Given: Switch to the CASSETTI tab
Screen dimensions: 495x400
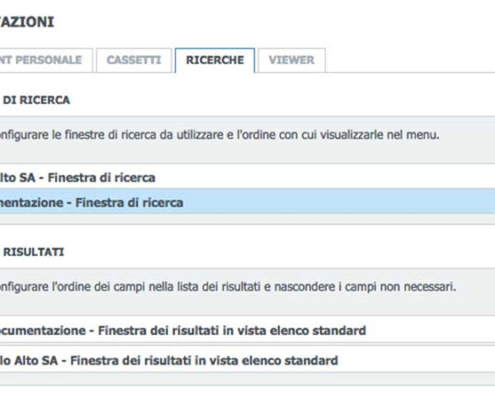Looking at the screenshot, I should coord(134,60).
